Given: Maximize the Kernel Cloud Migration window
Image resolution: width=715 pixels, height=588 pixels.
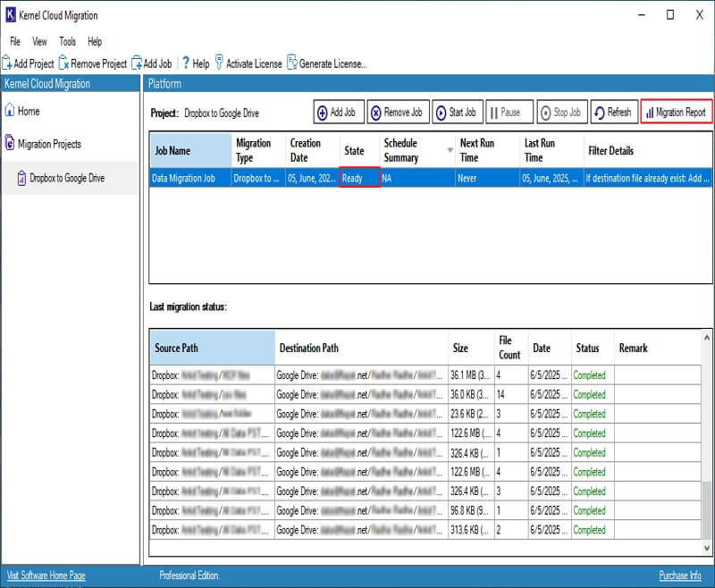Looking at the screenshot, I should 669,15.
